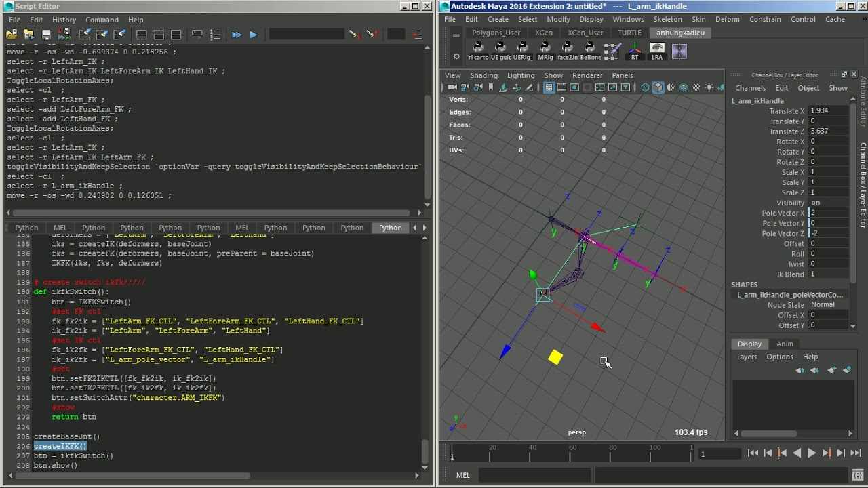Viewport: 868px width, 488px height.
Task: Toggle film gate icon in viewport toolbar
Action: 561,87
